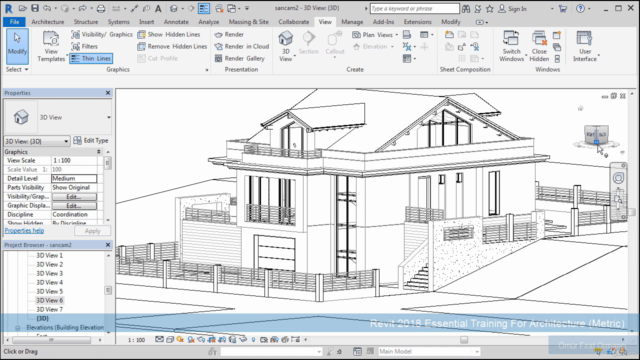Image resolution: width=640 pixels, height=360 pixels.
Task: Click the steering wheel in navigation bar
Action: tap(618, 178)
